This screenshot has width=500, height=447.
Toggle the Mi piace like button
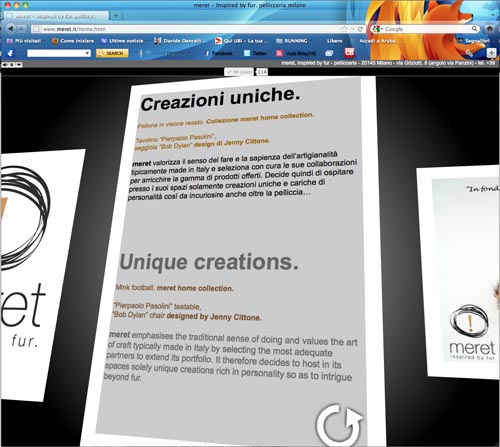point(239,72)
